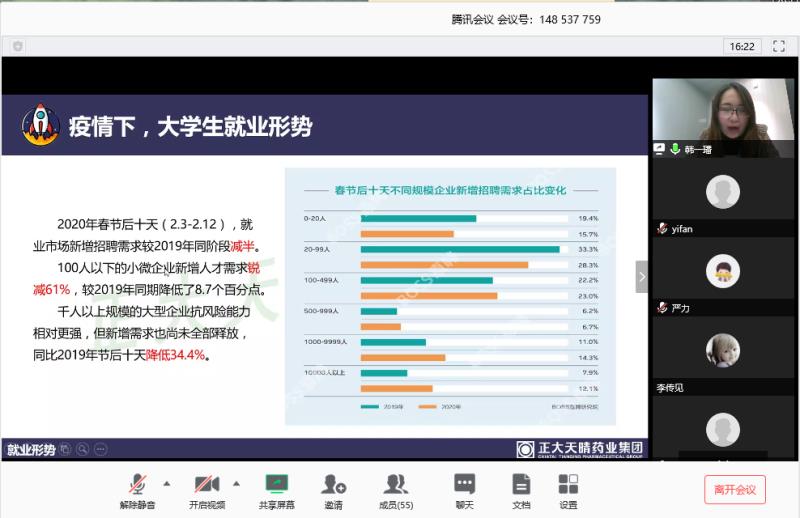Click slide title 疫情下，大学生就业形势
The image size is (800, 518).
pyautogui.click(x=190, y=126)
